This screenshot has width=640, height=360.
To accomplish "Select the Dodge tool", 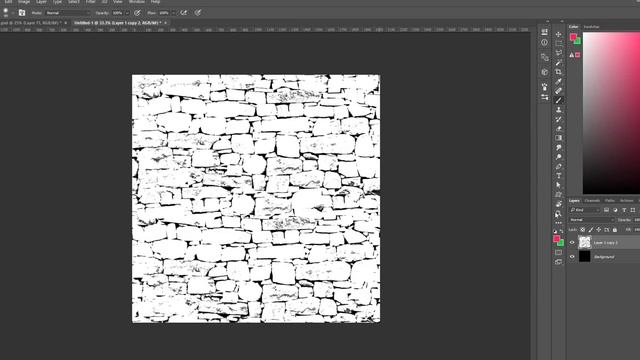I will coord(558,156).
